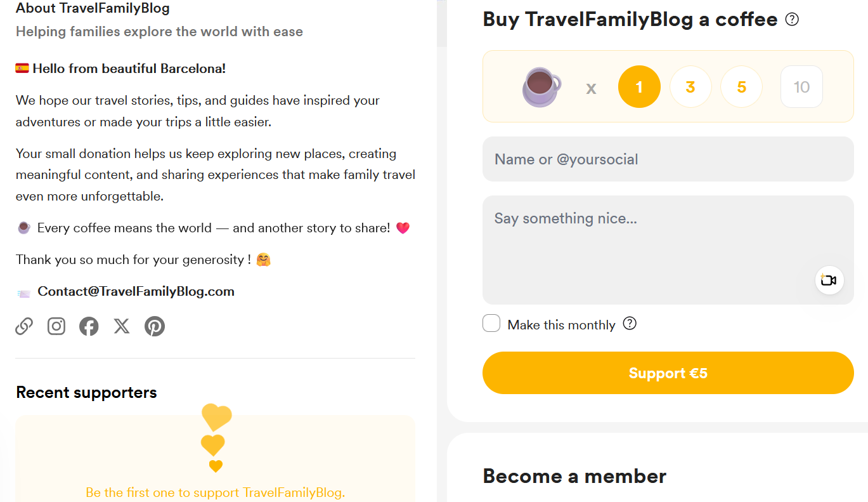Open the website link icon

tap(24, 326)
